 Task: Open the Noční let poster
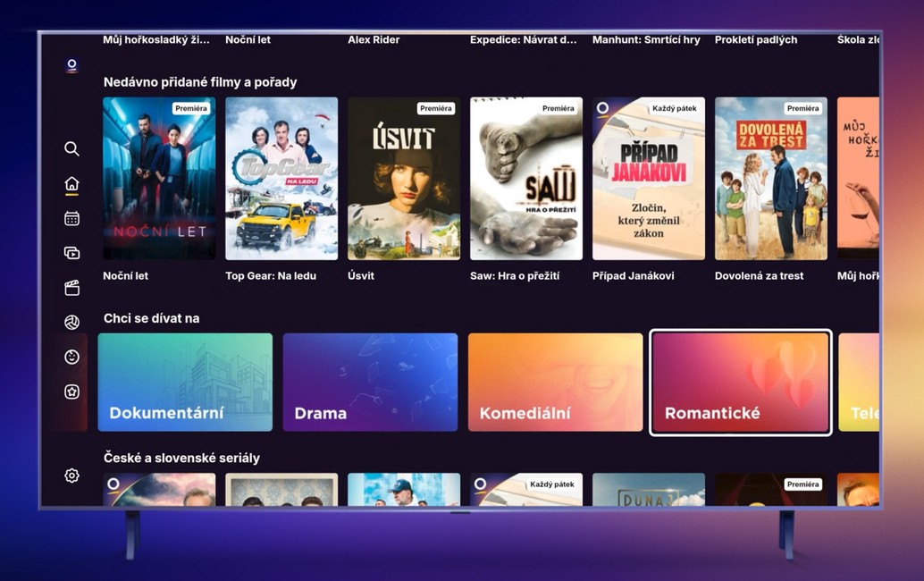[x=159, y=179]
